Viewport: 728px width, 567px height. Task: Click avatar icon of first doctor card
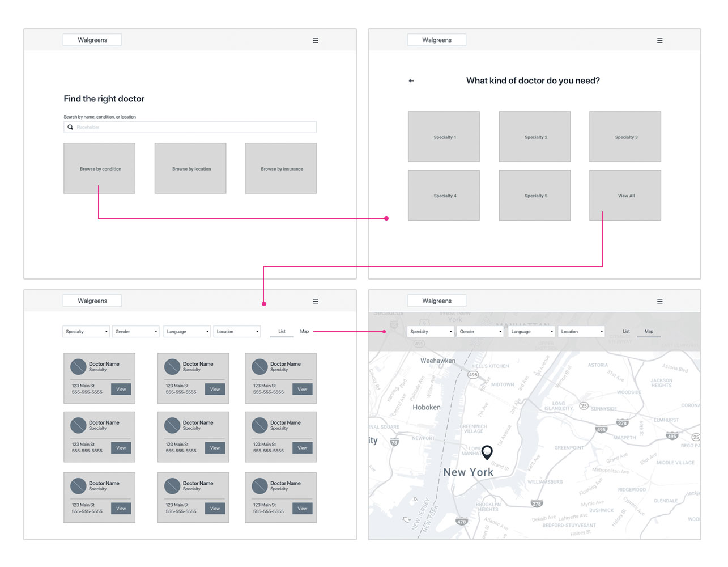pos(78,367)
